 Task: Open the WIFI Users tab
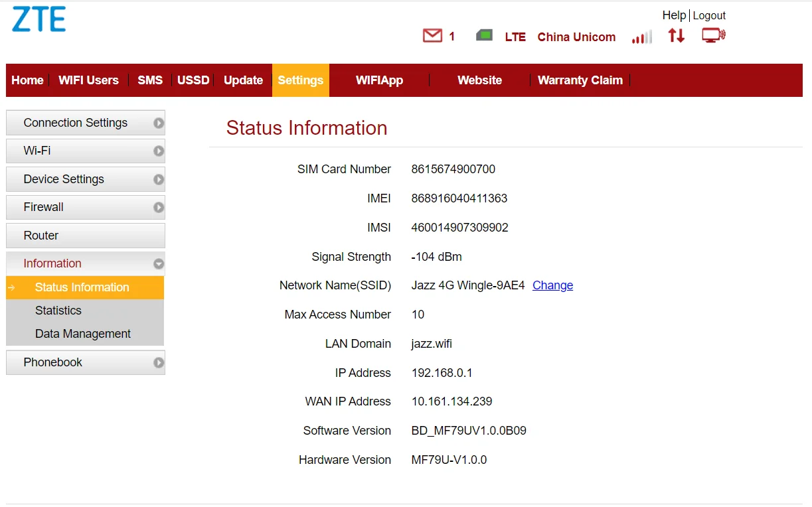tap(88, 80)
